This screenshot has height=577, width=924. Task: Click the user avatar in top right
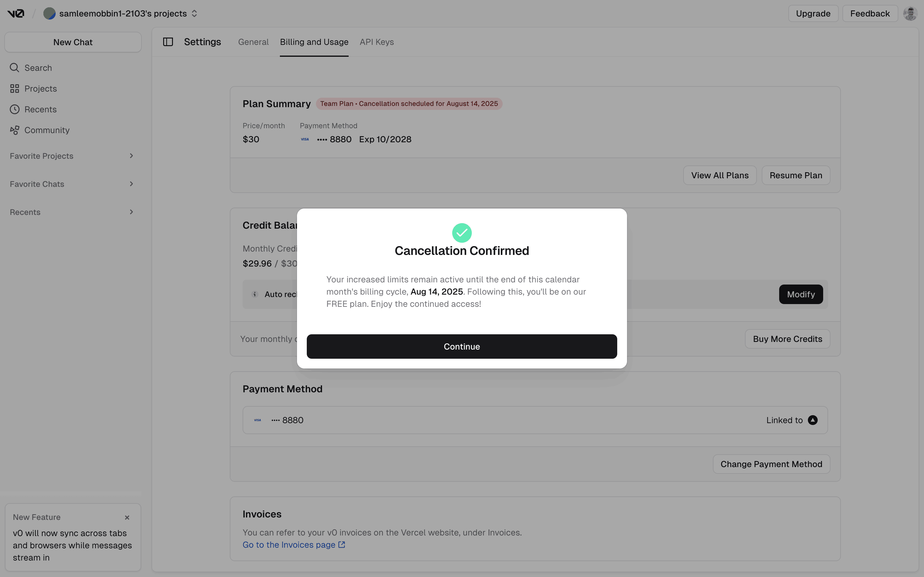coord(910,14)
